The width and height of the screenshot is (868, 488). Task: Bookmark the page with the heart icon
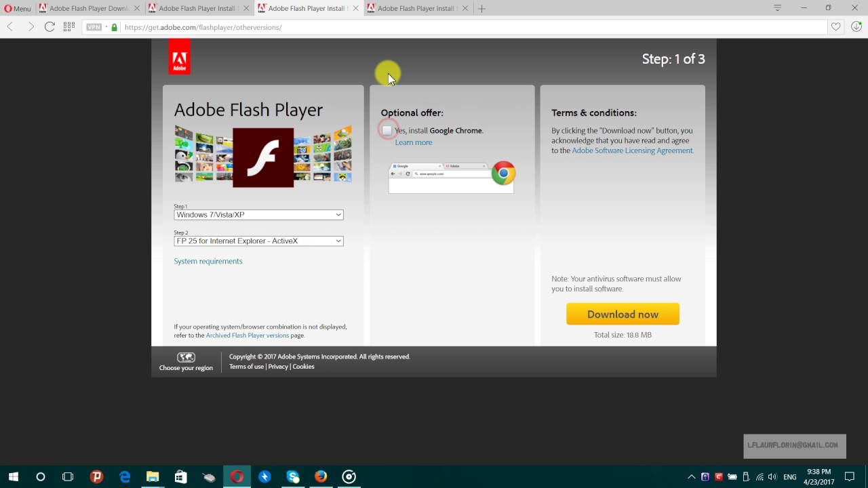tap(836, 27)
